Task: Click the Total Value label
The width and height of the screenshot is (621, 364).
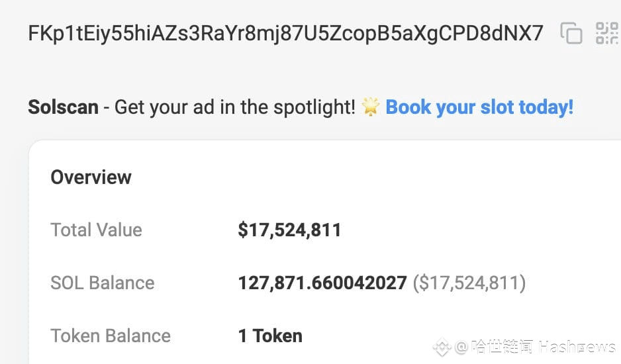Action: 96,230
